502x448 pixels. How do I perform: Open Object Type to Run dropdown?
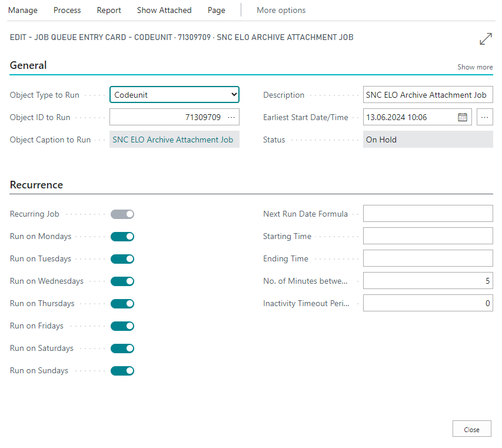[x=174, y=95]
